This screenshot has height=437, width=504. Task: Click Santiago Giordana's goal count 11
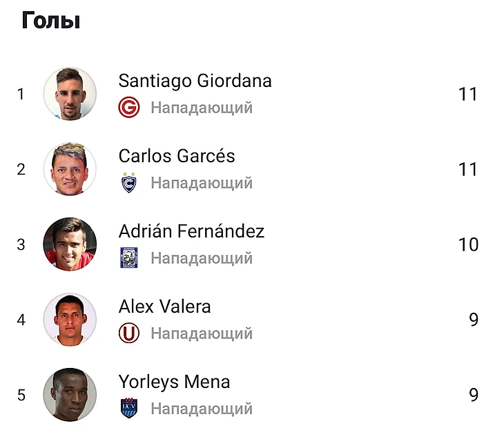[x=468, y=94]
